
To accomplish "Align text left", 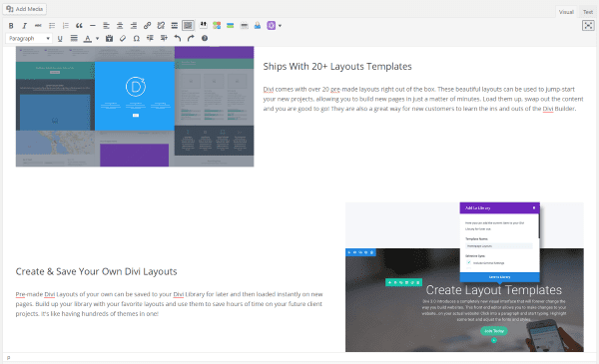I will click(106, 26).
